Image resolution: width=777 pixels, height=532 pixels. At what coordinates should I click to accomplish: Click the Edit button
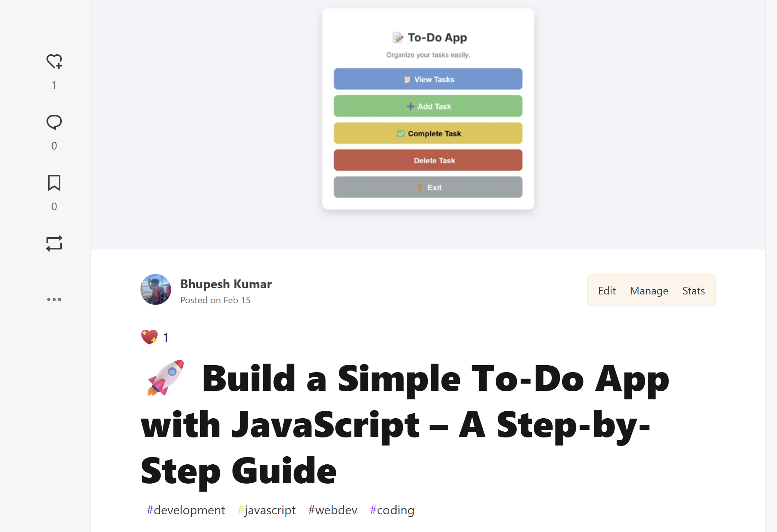tap(607, 291)
